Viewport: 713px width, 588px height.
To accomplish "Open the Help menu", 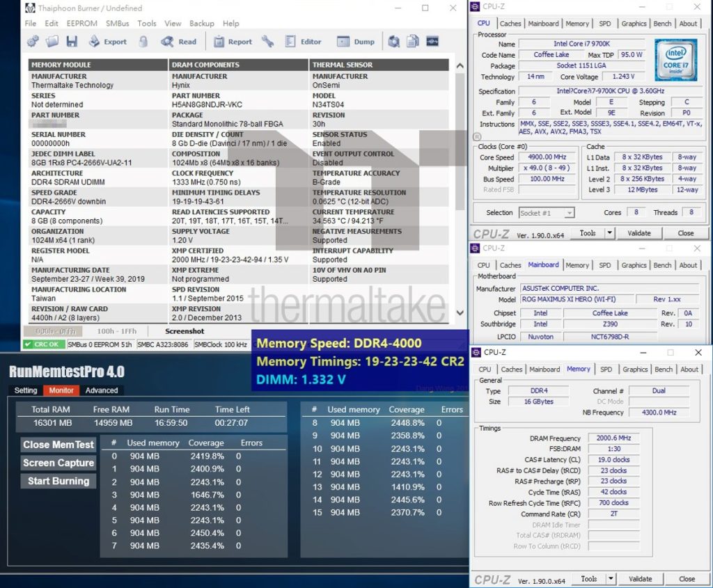I will coord(230,23).
